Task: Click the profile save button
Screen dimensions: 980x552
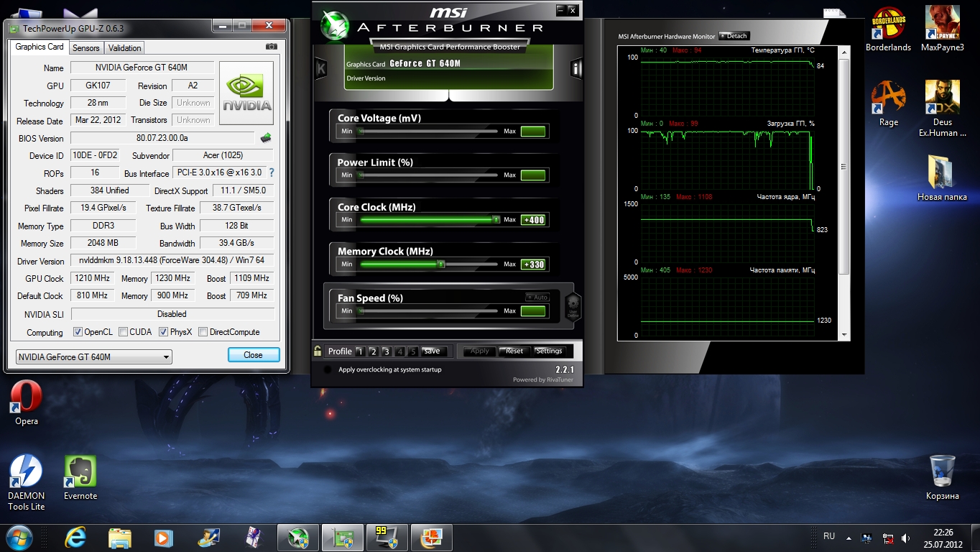Action: [x=434, y=351]
